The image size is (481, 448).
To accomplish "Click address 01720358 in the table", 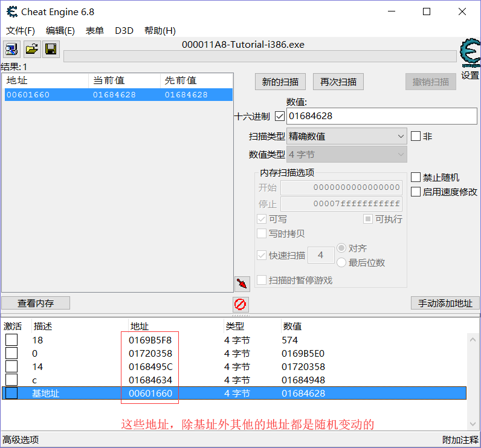I will tap(150, 353).
